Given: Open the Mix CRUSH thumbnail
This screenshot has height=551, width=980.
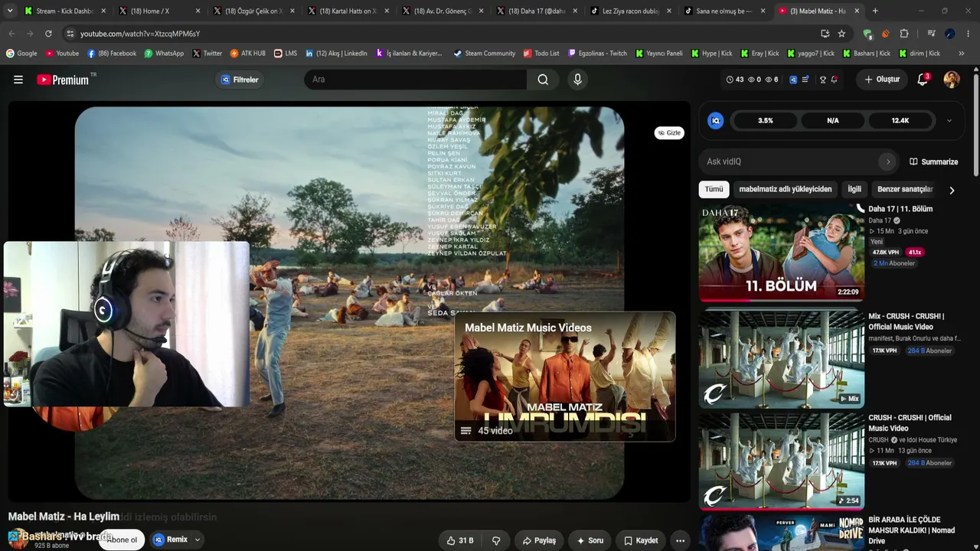Looking at the screenshot, I should point(782,359).
